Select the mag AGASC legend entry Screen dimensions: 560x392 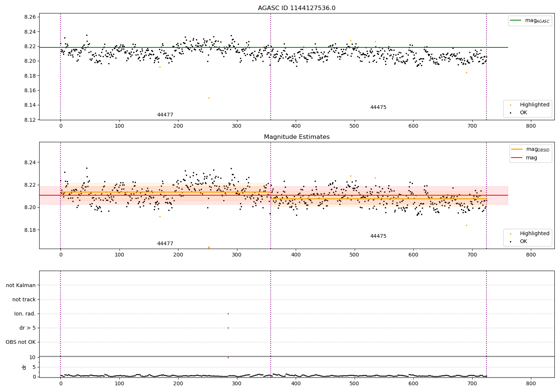pos(529,21)
